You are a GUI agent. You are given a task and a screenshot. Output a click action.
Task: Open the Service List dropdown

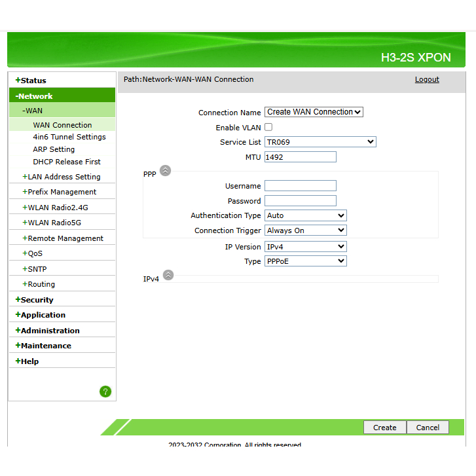click(320, 142)
